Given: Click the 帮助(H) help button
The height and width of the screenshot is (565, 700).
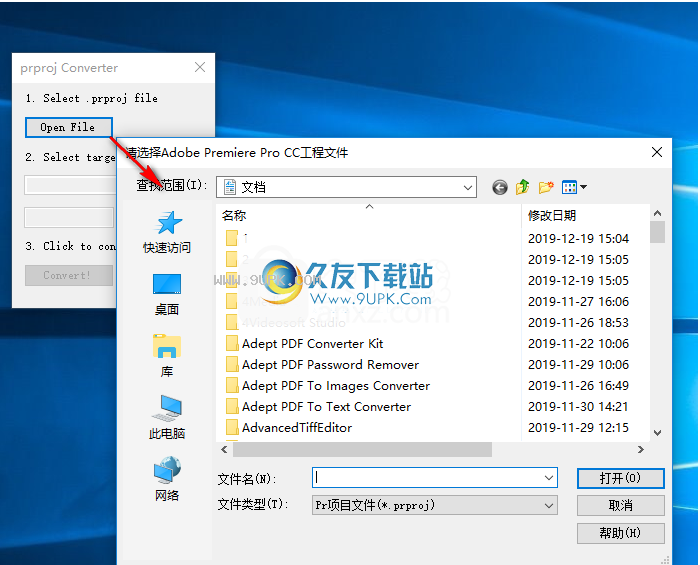Looking at the screenshot, I should point(621,533).
